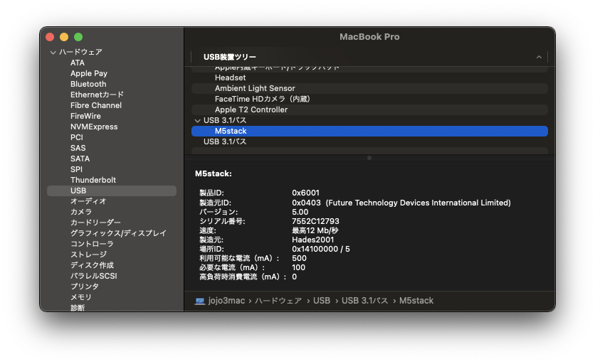Viewport: 595px width, 364px height.
Task: Click the USB装置ツリー column sort chevron
Action: click(x=539, y=57)
